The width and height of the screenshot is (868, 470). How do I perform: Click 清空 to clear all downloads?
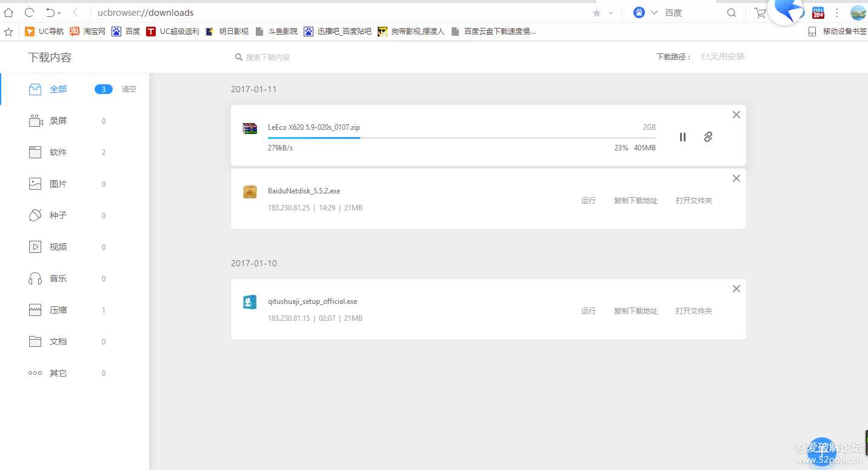point(129,89)
